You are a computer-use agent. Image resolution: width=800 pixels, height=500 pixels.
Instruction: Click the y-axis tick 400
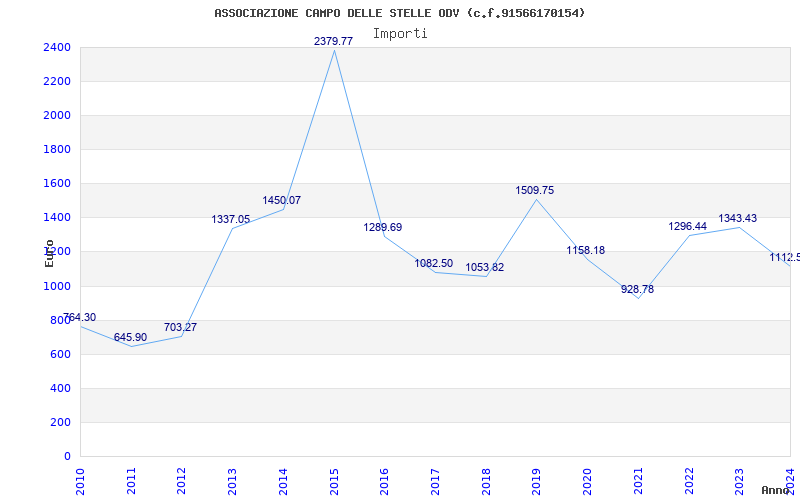tap(60, 389)
